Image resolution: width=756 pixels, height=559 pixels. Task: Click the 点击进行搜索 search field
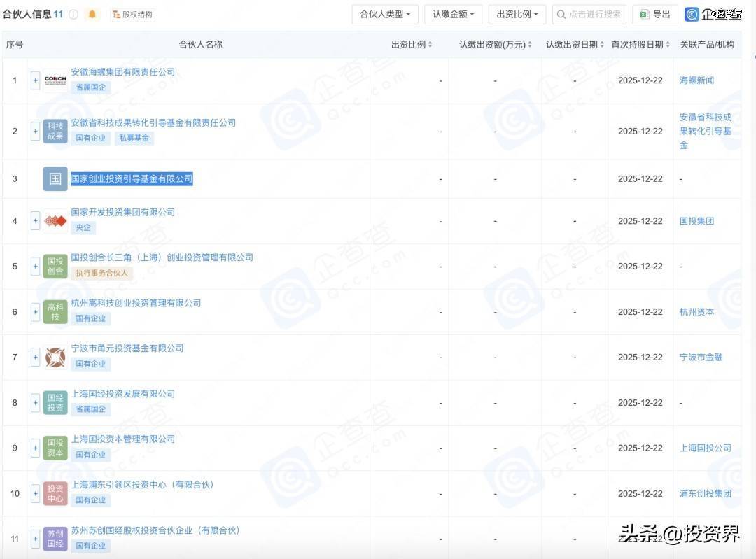click(589, 15)
